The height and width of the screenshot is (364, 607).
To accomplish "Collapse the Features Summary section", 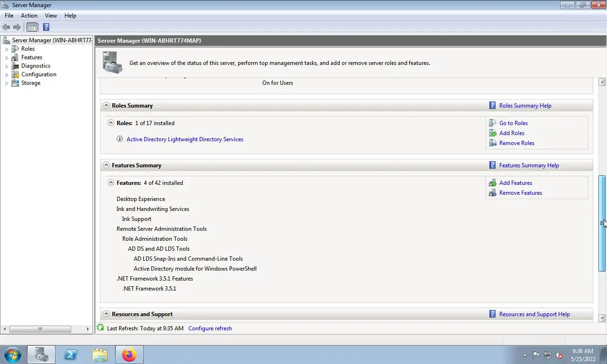I will 106,165.
